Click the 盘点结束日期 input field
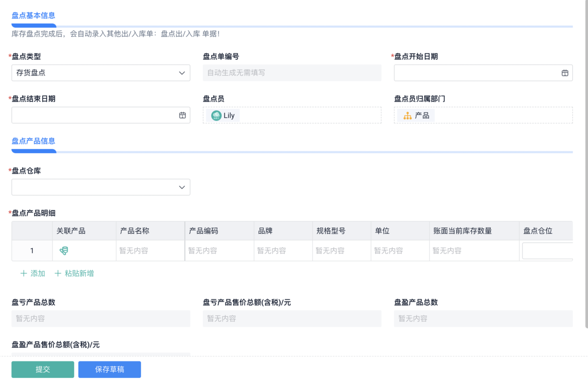 click(x=94, y=116)
